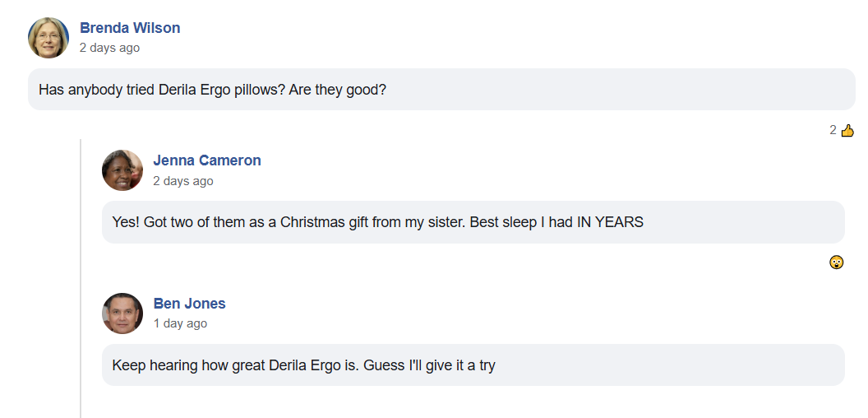The height and width of the screenshot is (418, 868).
Task: Click the timestamp under Brenda Wilson's name
Action: pos(109,48)
